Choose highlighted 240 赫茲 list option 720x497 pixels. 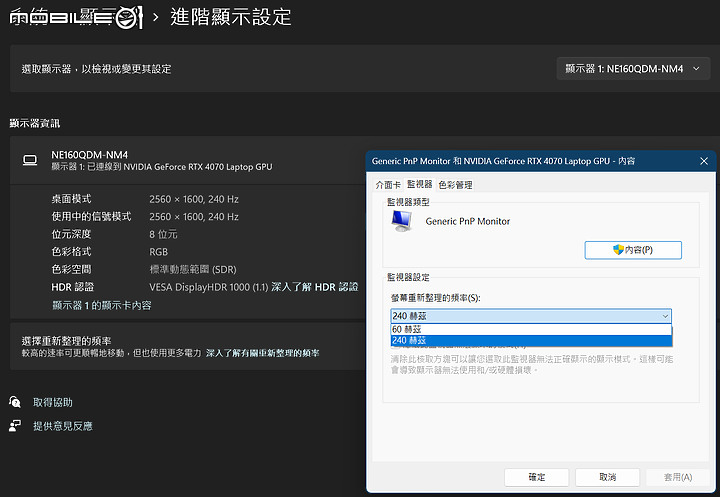point(531,340)
